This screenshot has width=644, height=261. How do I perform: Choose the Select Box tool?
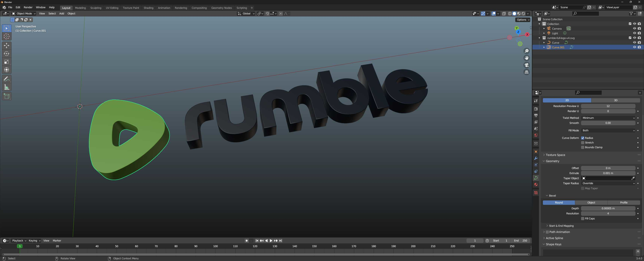coord(7,28)
